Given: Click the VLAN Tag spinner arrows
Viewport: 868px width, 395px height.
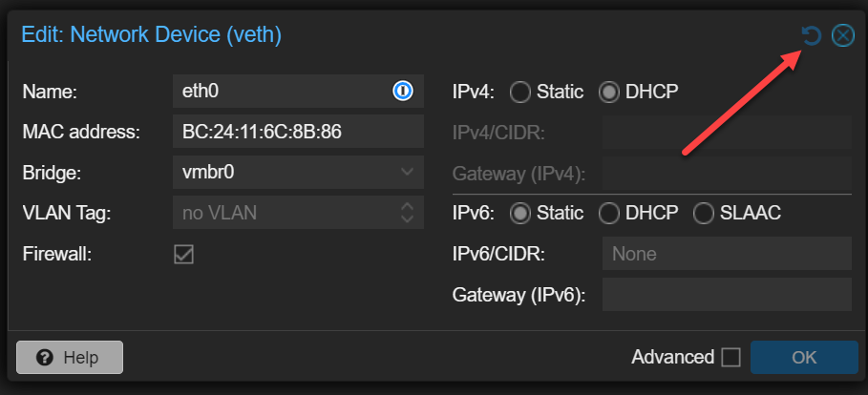Looking at the screenshot, I should 406,213.
